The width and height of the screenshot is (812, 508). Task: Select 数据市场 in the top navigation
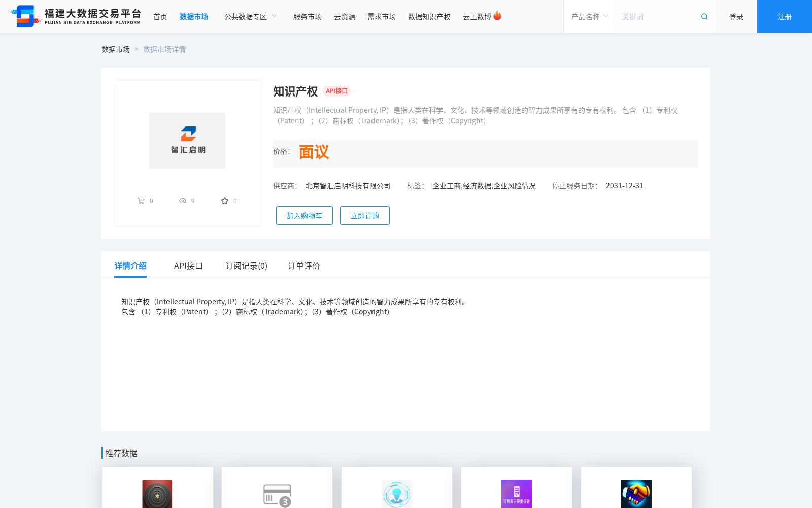[x=194, y=17]
